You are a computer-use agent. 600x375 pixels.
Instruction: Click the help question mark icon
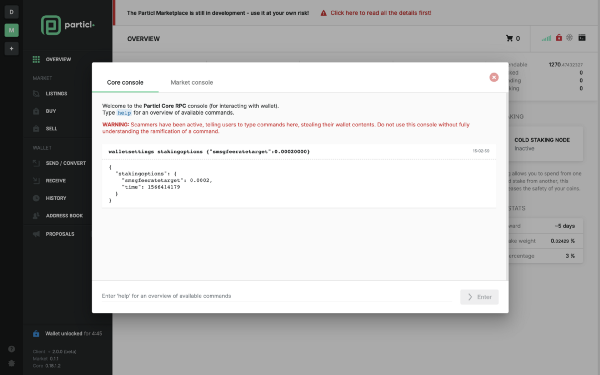point(11,349)
